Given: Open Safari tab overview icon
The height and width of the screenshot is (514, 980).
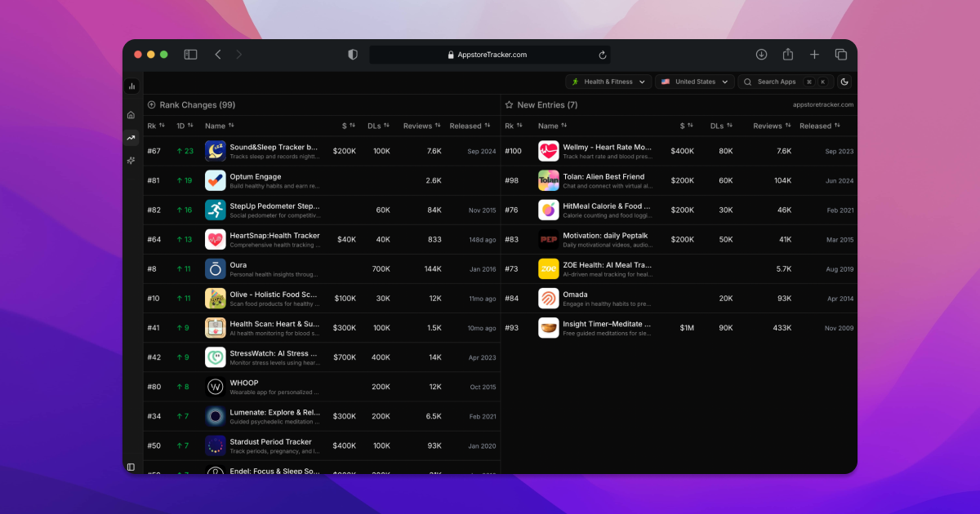Looking at the screenshot, I should [840, 55].
